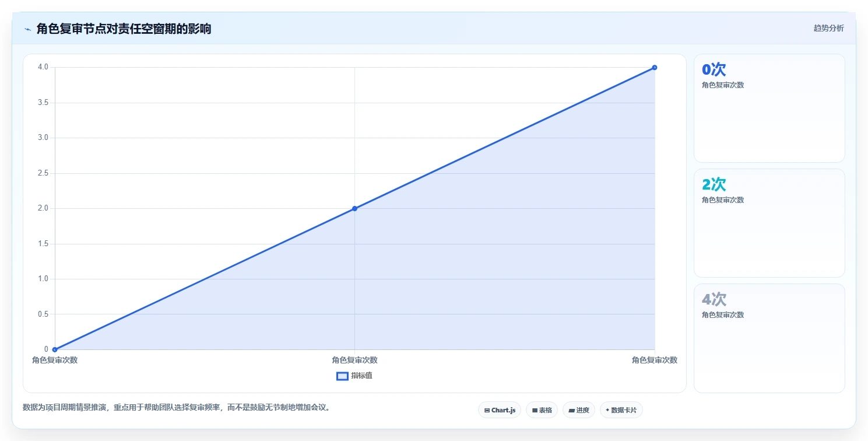The image size is (868, 441).
Task: Select the 表格 tag text
Action: click(545, 411)
